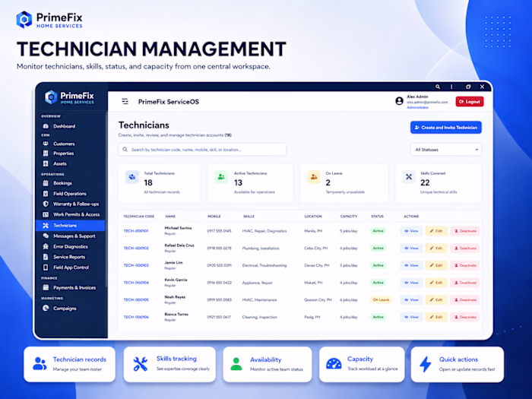
Task: Click Create and Invite Technician
Action: (x=446, y=128)
